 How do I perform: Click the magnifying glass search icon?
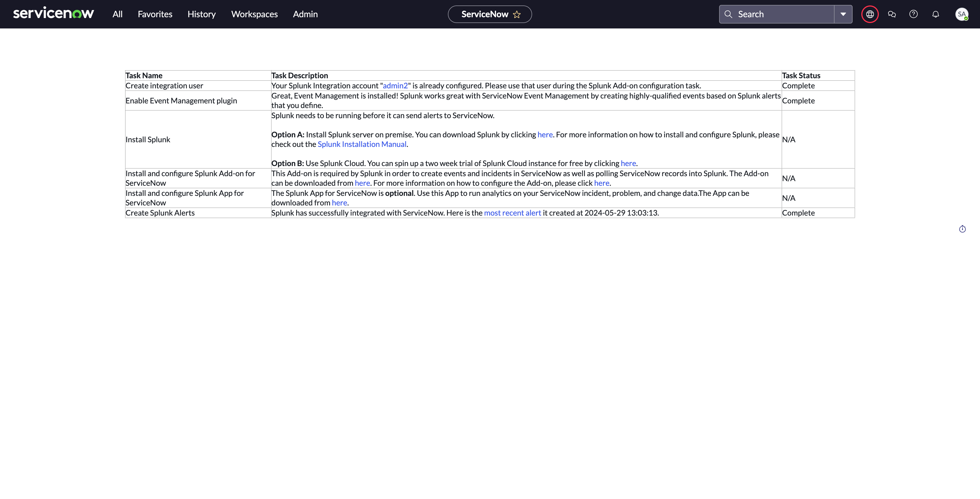tap(728, 14)
